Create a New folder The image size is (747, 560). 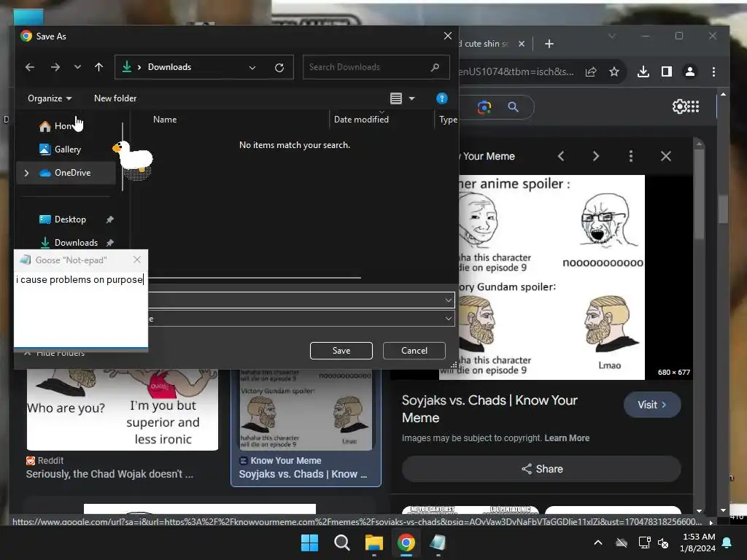click(115, 98)
